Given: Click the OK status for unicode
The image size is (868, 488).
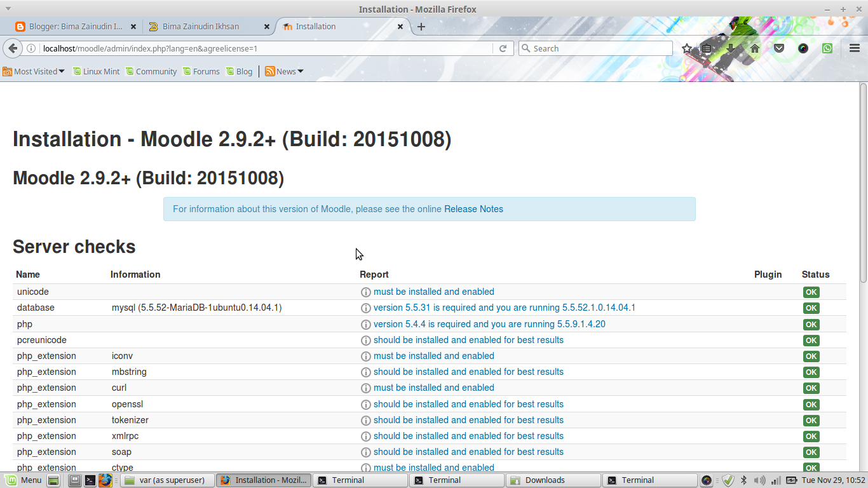Looking at the screenshot, I should point(811,292).
